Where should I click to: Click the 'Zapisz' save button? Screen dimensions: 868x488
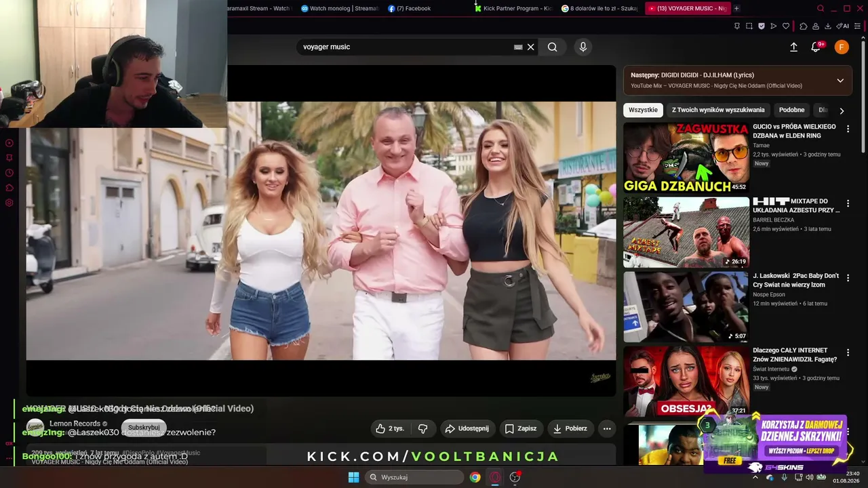[x=521, y=428]
